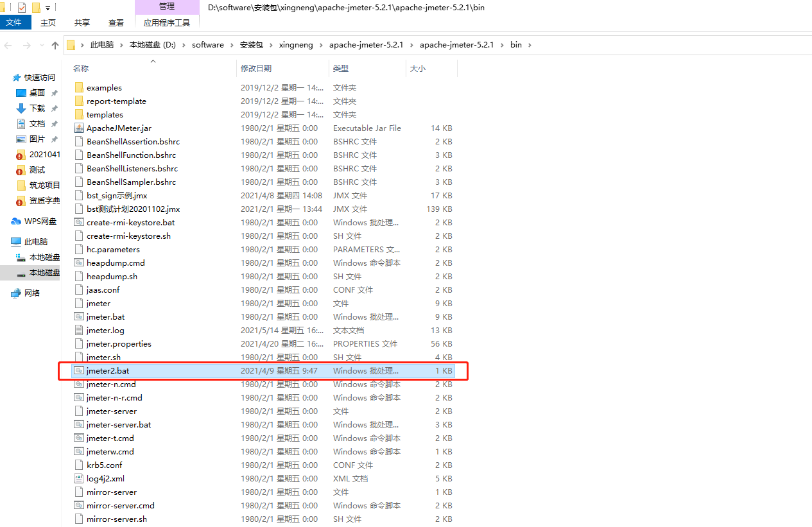Click the krb5.conf file icon
812x527 pixels.
(80, 465)
